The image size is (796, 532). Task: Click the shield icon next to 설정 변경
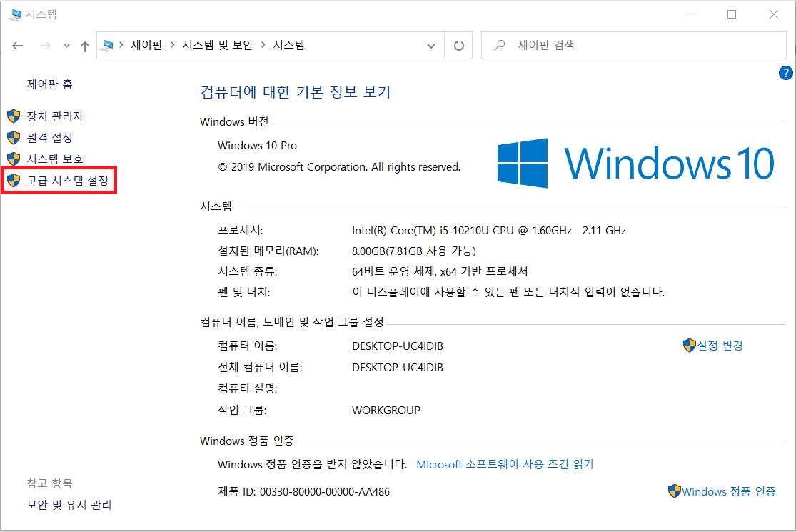click(x=690, y=346)
